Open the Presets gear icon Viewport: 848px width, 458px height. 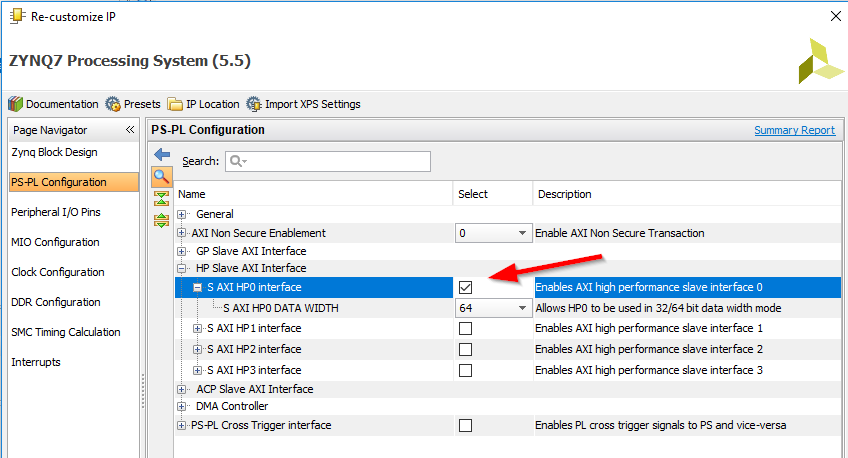(113, 104)
